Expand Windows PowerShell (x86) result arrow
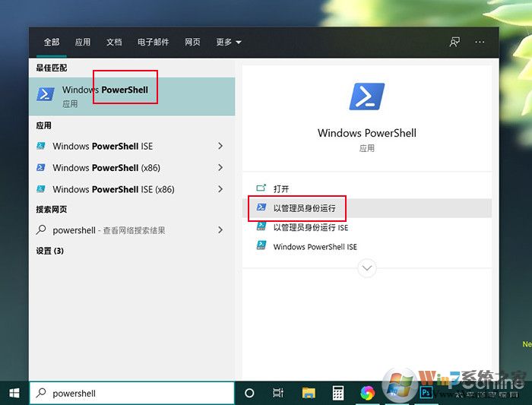The width and height of the screenshot is (532, 405). (220, 167)
